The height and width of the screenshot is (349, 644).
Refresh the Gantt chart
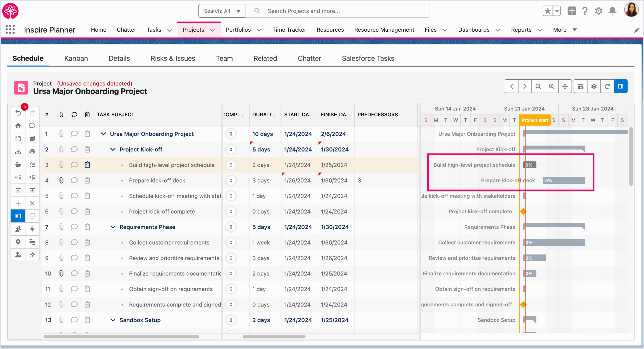pyautogui.click(x=607, y=86)
